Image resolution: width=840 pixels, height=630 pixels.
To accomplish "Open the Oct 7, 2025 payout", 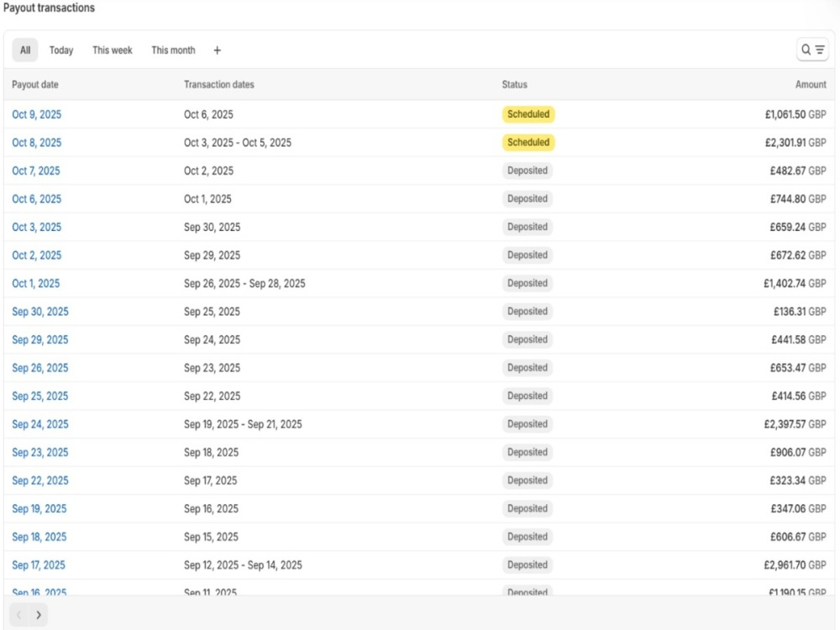I will 36,171.
